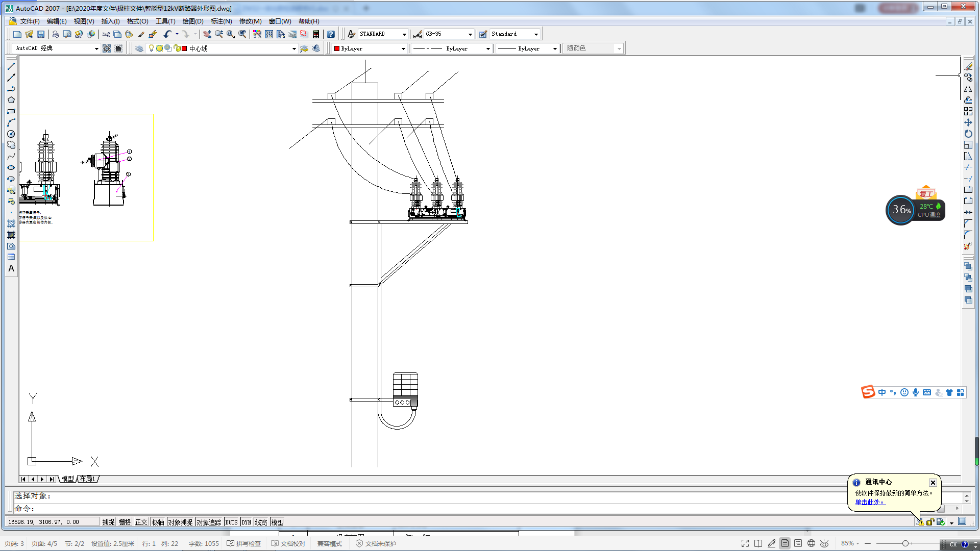Switch to the 布局1 layout tab

87,479
